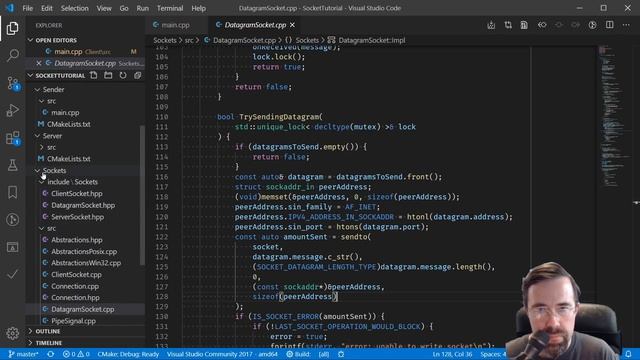Open the Explorer view in activity bar
This screenshot has width=640, height=360.
click(12, 28)
